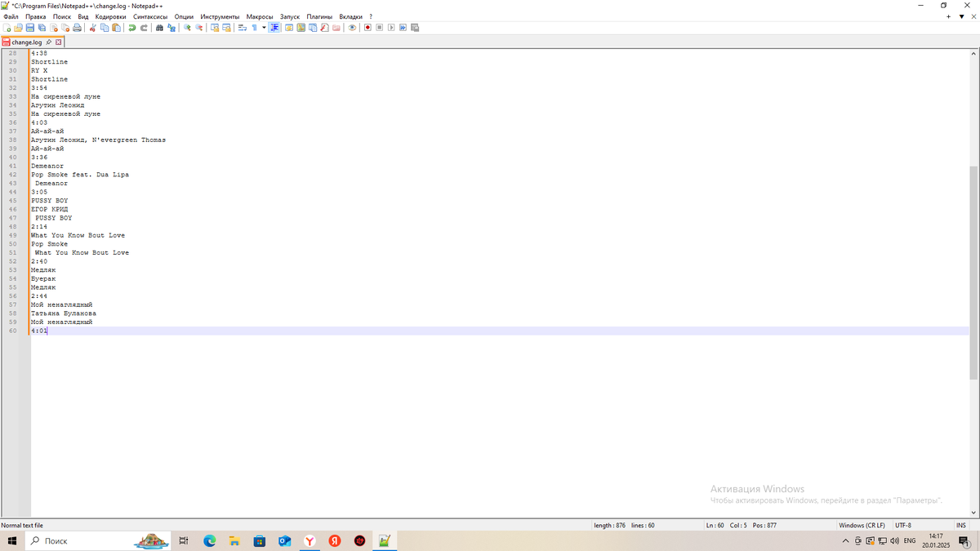The height and width of the screenshot is (551, 980).
Task: Open the Document Map panel icon
Action: tap(301, 28)
